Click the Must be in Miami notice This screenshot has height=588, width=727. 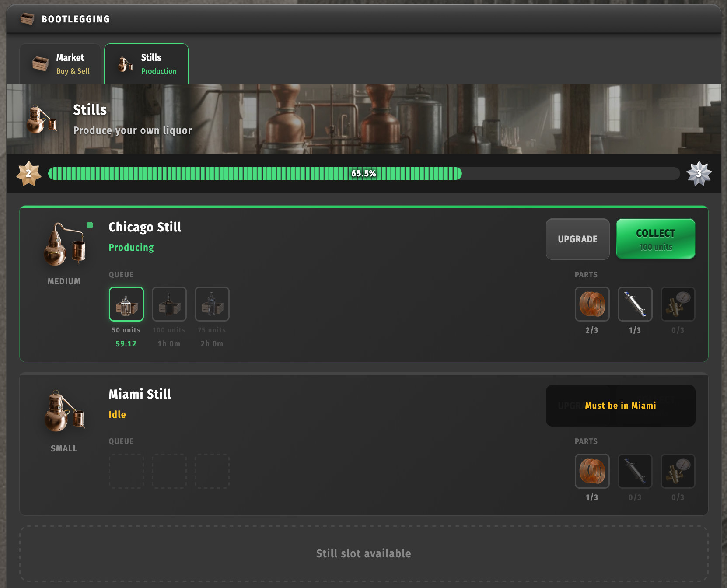pyautogui.click(x=620, y=406)
